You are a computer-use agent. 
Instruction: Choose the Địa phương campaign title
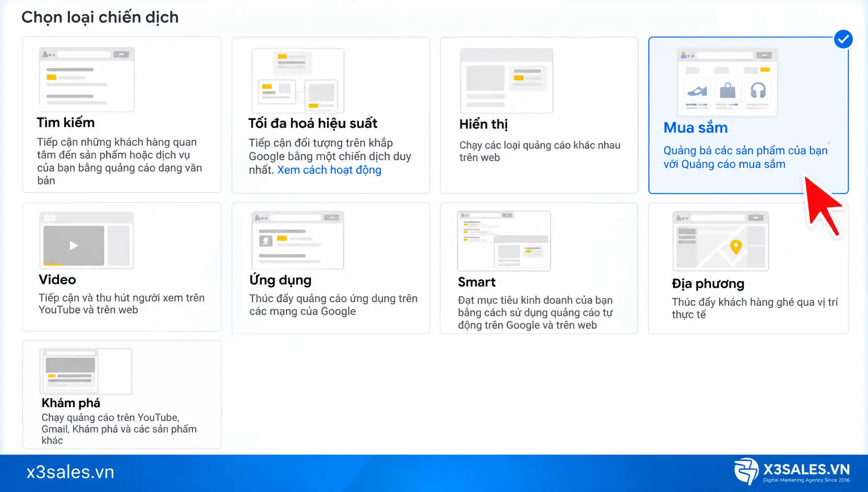708,284
